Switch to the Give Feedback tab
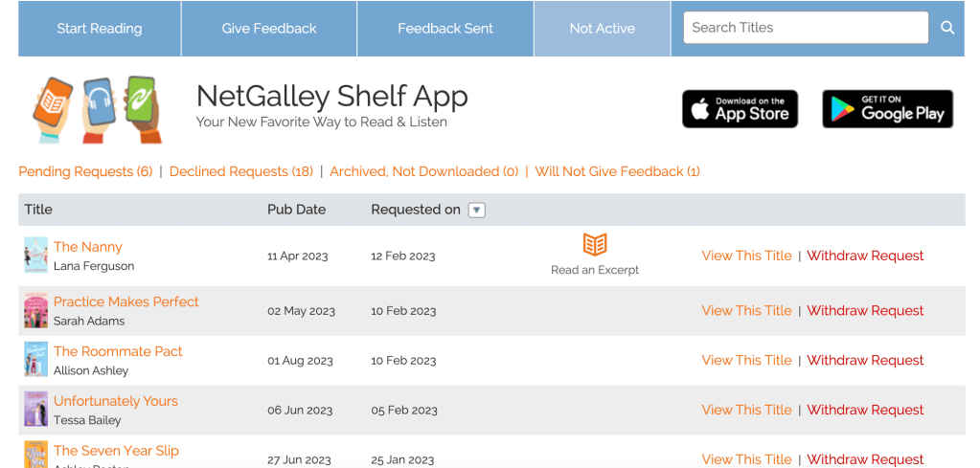The height and width of the screenshot is (468, 980). pyautogui.click(x=269, y=29)
